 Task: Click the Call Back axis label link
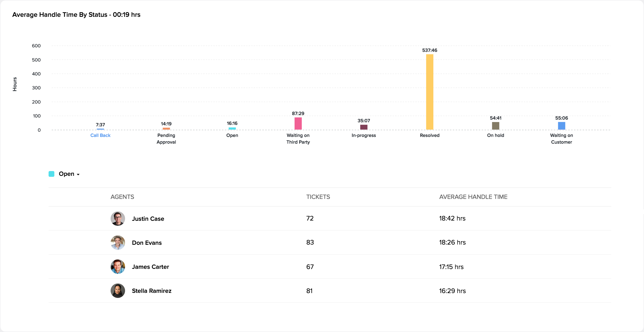(100, 135)
